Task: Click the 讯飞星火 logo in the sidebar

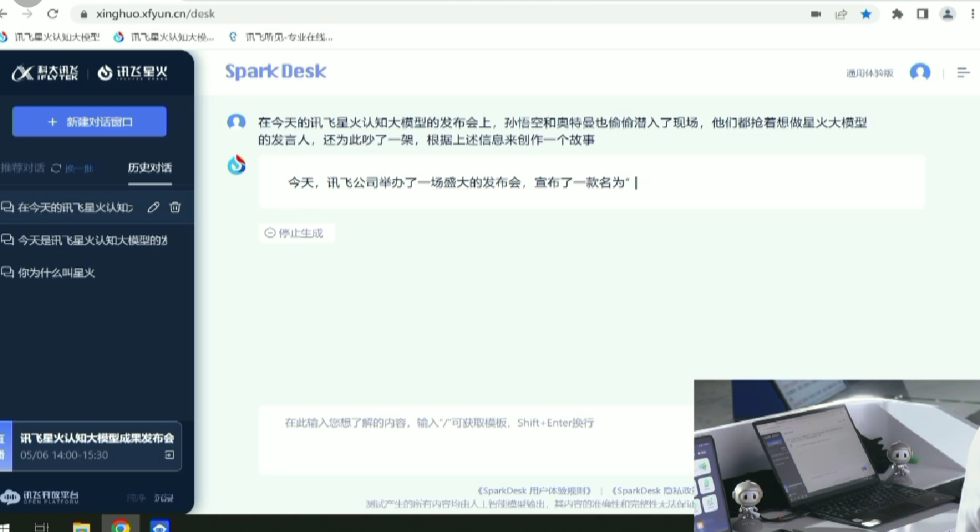Action: [x=133, y=73]
